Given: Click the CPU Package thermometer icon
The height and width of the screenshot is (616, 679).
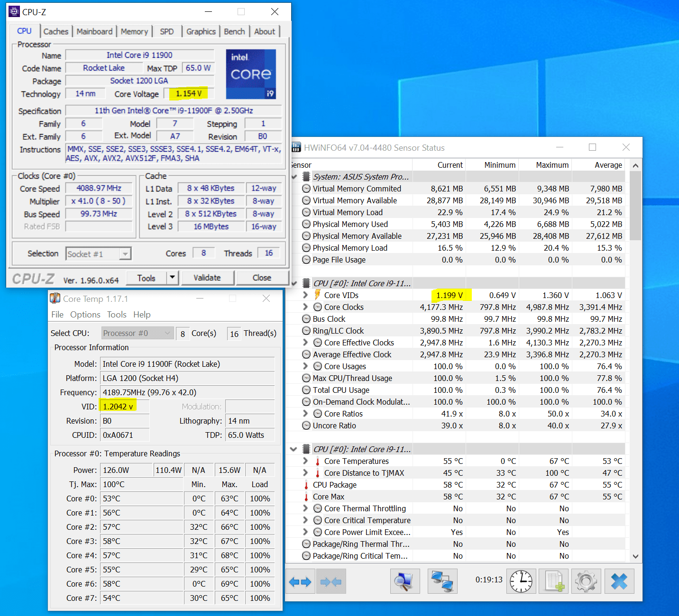Looking at the screenshot, I should 306,485.
